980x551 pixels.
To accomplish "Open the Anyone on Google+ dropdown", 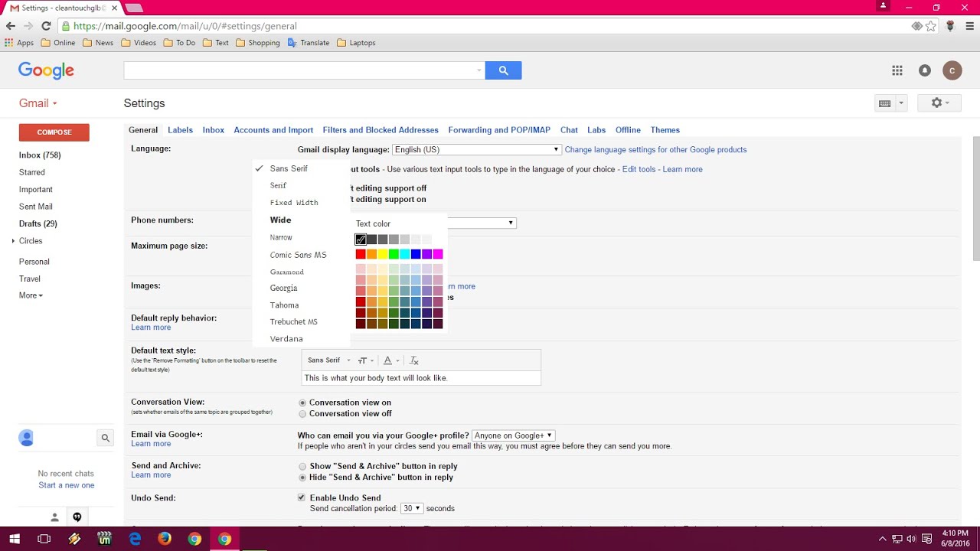I will (x=513, y=435).
